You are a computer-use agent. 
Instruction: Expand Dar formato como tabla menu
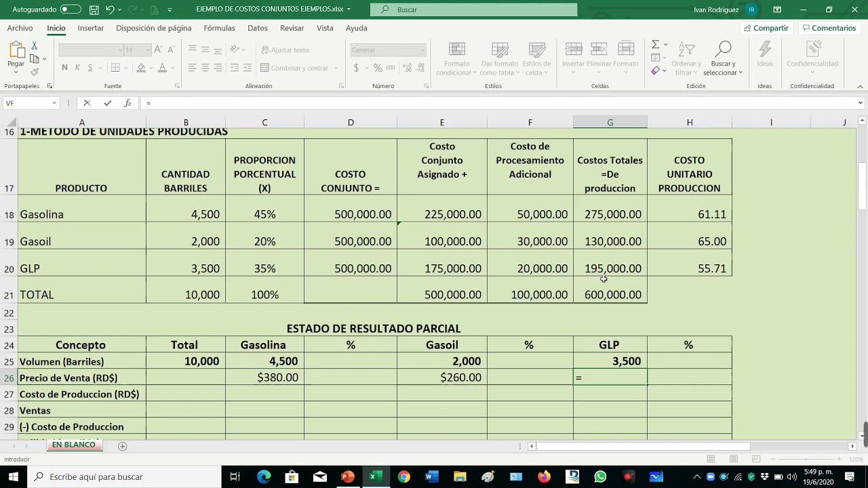(x=500, y=60)
